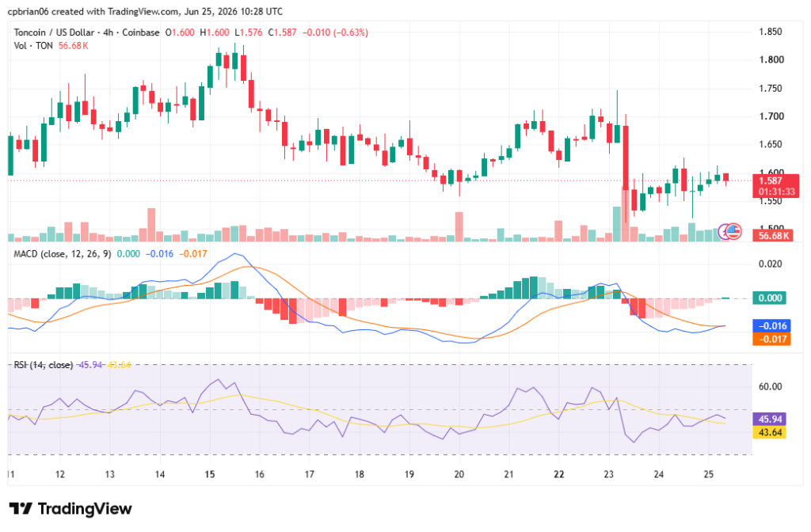
Task: Click the 'Vol · TON' indicator legend
Action: (33, 46)
